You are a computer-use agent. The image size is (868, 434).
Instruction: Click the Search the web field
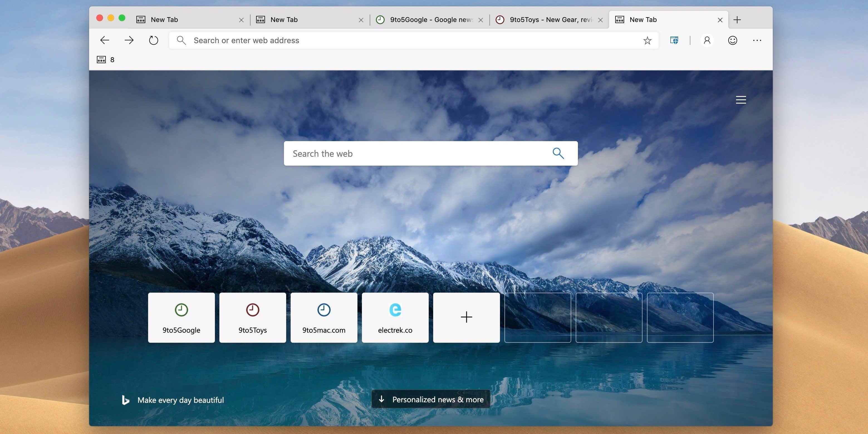(431, 153)
